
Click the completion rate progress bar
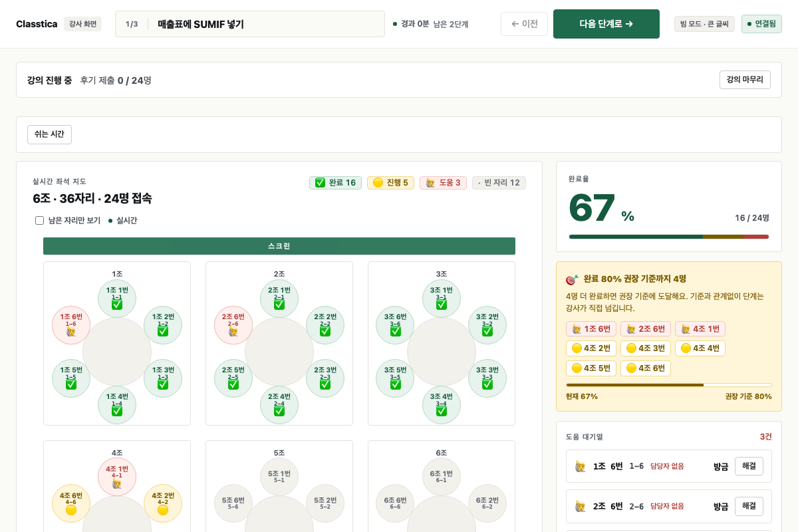[669, 237]
